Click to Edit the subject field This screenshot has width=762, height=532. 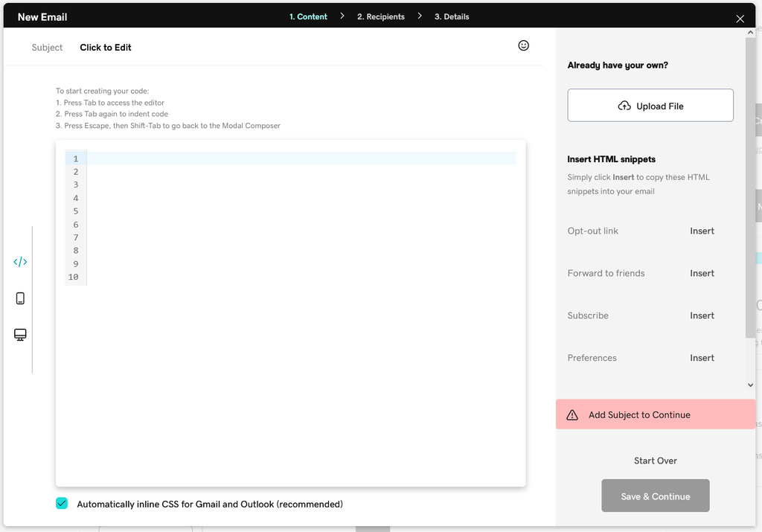point(106,48)
